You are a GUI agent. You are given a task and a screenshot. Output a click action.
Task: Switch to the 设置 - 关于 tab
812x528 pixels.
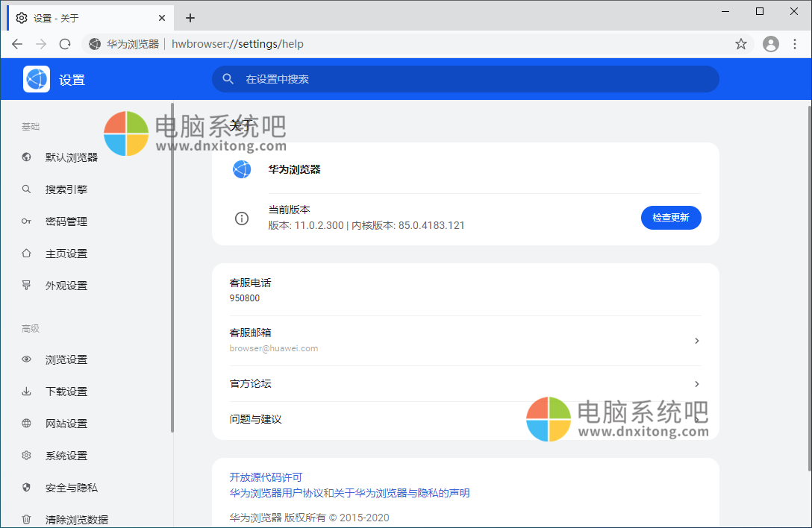82,17
